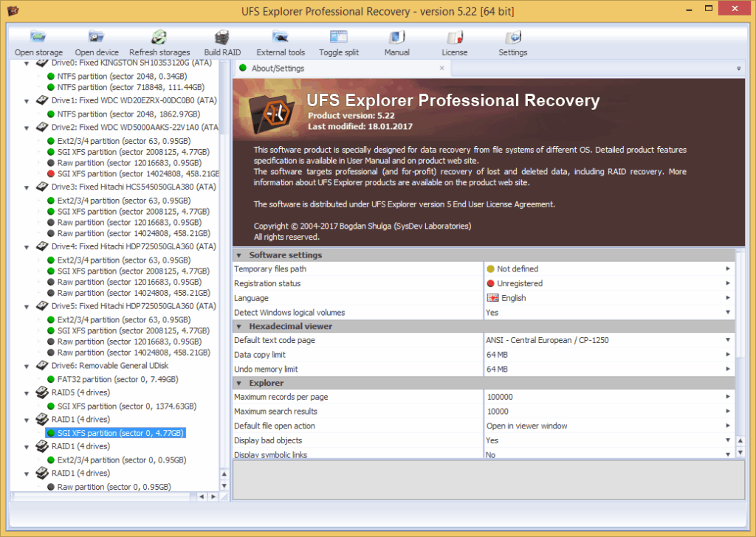Click the Toggle split toolbar icon
This screenshot has width=756, height=537.
coord(338,37)
